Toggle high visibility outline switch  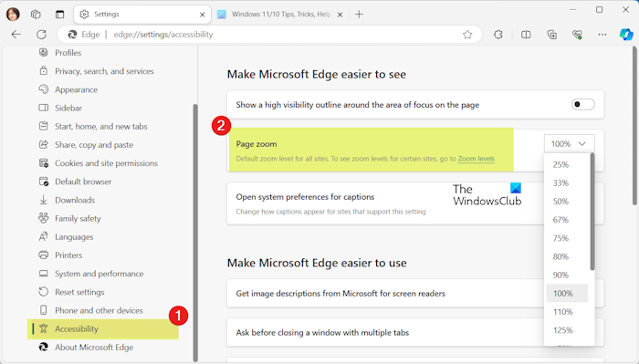pyautogui.click(x=582, y=105)
